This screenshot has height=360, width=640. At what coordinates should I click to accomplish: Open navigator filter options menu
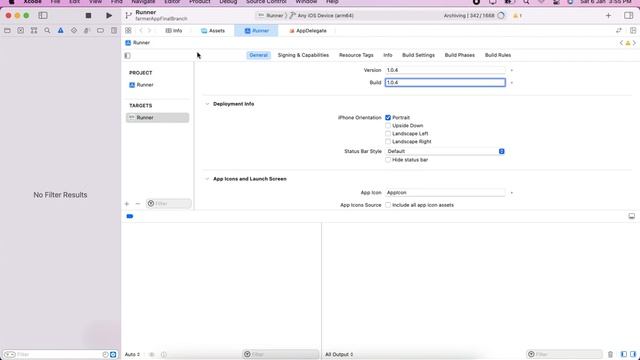click(9, 355)
